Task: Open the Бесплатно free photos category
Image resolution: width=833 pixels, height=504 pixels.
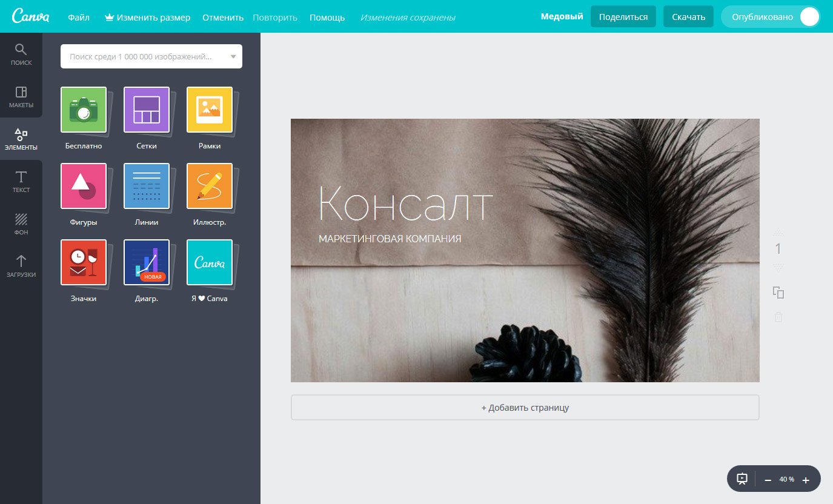Action: 84,110
